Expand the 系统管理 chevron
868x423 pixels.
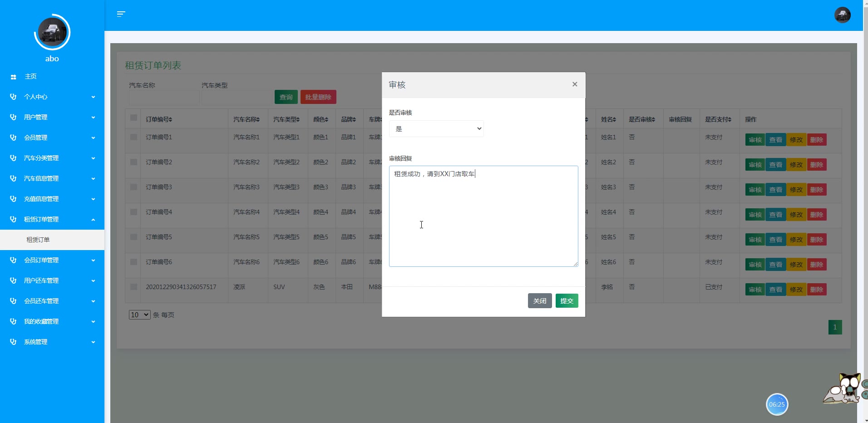pos(93,342)
